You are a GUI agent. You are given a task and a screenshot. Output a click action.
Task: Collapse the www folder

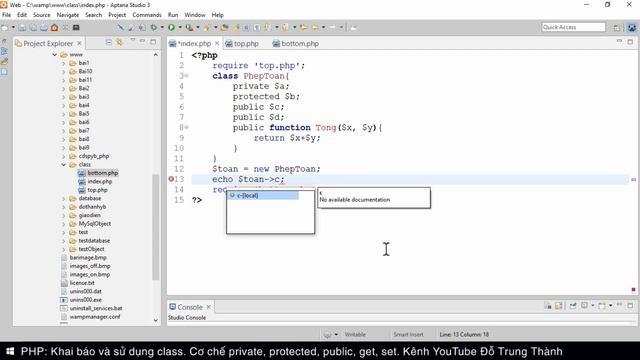point(55,55)
